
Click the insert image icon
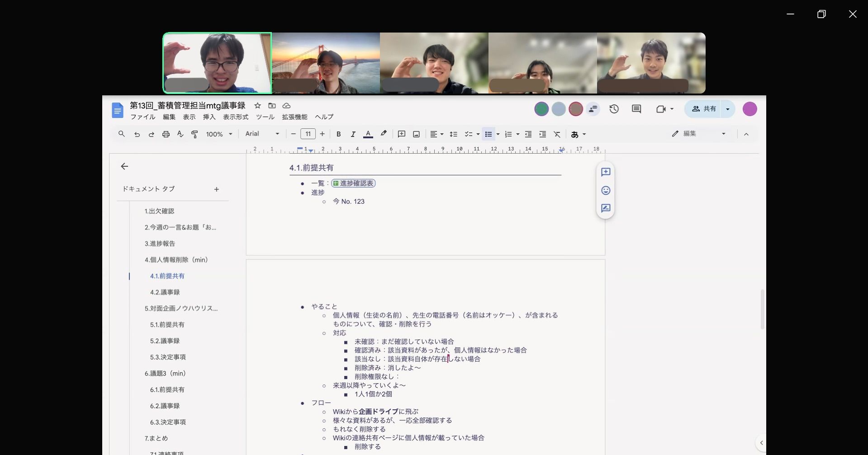pyautogui.click(x=416, y=134)
